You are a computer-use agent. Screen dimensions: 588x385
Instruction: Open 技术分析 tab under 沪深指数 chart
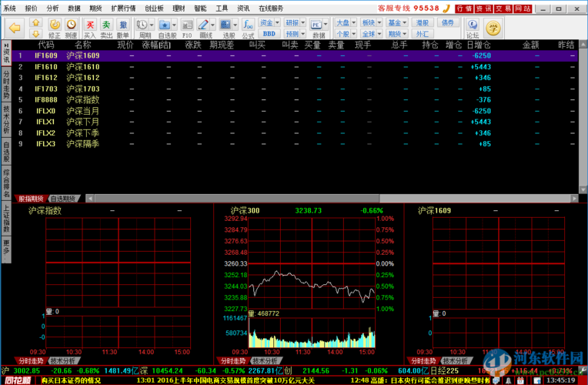point(63,361)
